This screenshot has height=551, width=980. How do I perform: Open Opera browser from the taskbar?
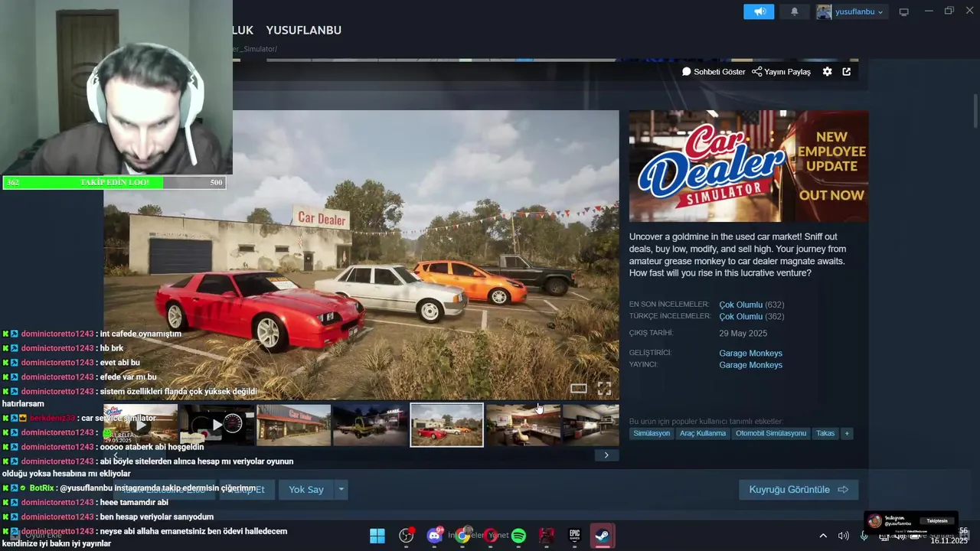coord(491,536)
